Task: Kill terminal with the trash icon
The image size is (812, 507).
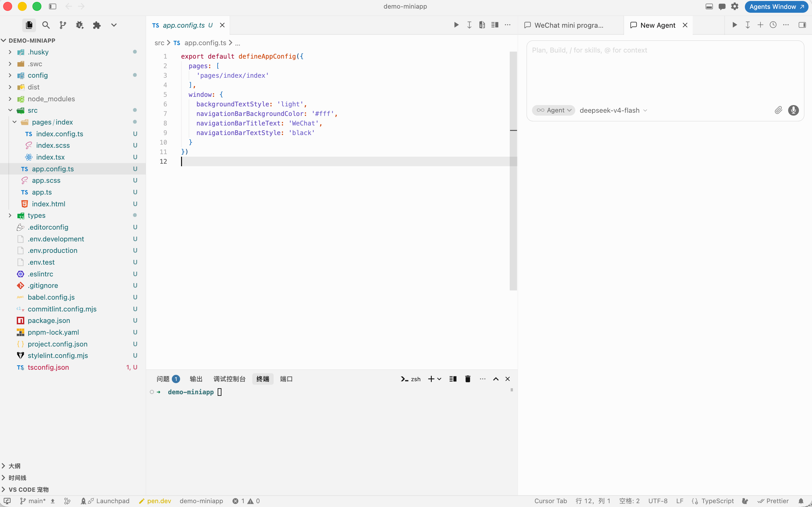Action: (x=468, y=379)
